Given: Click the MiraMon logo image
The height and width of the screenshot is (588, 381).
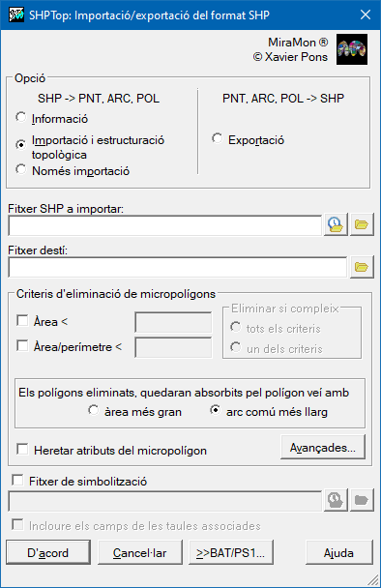Looking at the screenshot, I should coord(352,49).
